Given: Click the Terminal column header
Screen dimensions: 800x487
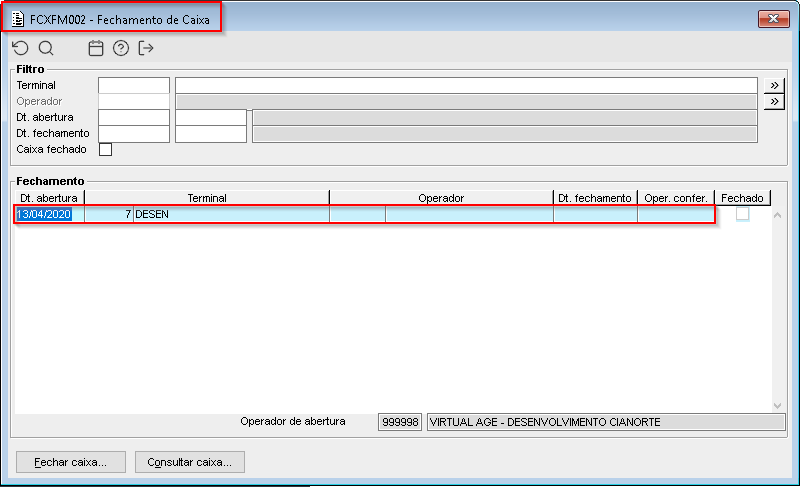Looking at the screenshot, I should pyautogui.click(x=207, y=198).
